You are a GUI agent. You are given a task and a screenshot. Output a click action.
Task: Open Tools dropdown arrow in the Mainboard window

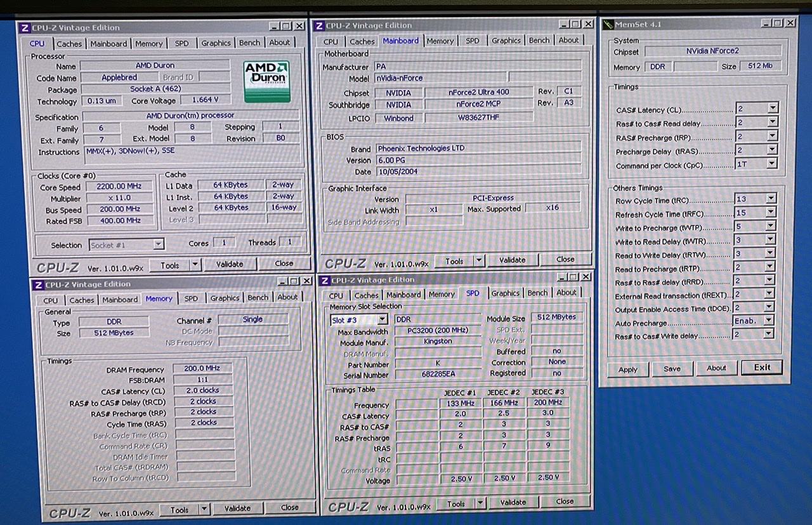(480, 261)
